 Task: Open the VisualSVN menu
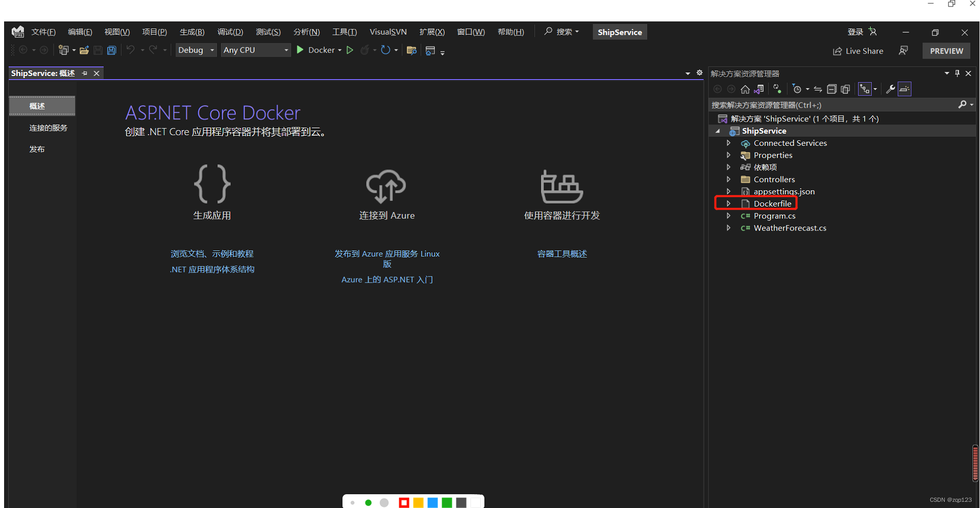[x=388, y=32]
